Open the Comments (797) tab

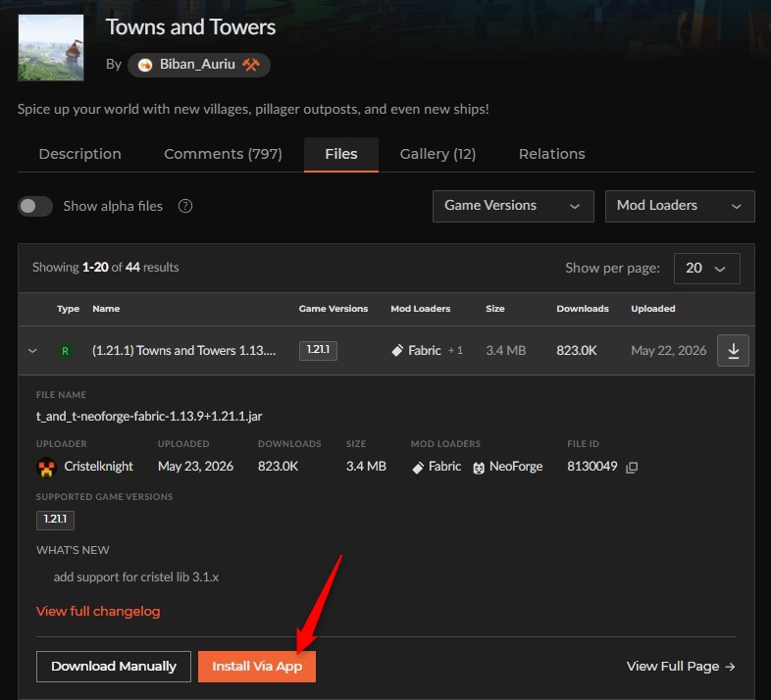click(x=224, y=154)
